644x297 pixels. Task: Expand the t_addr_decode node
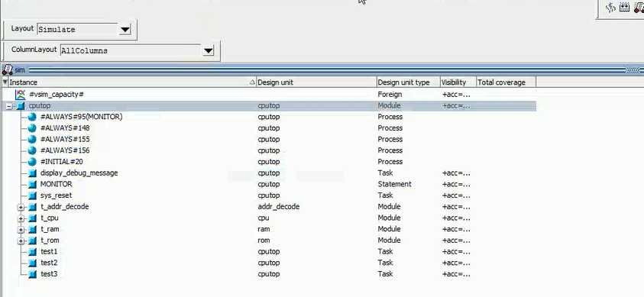(x=21, y=207)
